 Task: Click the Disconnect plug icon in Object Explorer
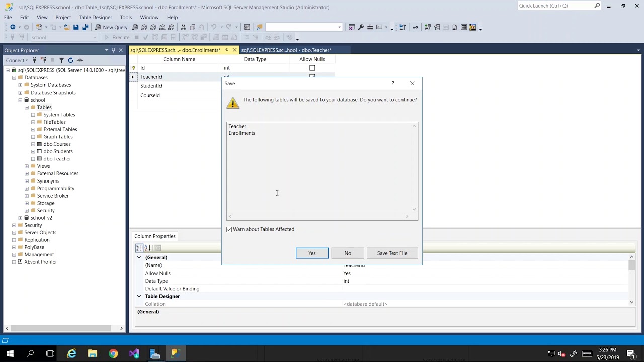(43, 60)
